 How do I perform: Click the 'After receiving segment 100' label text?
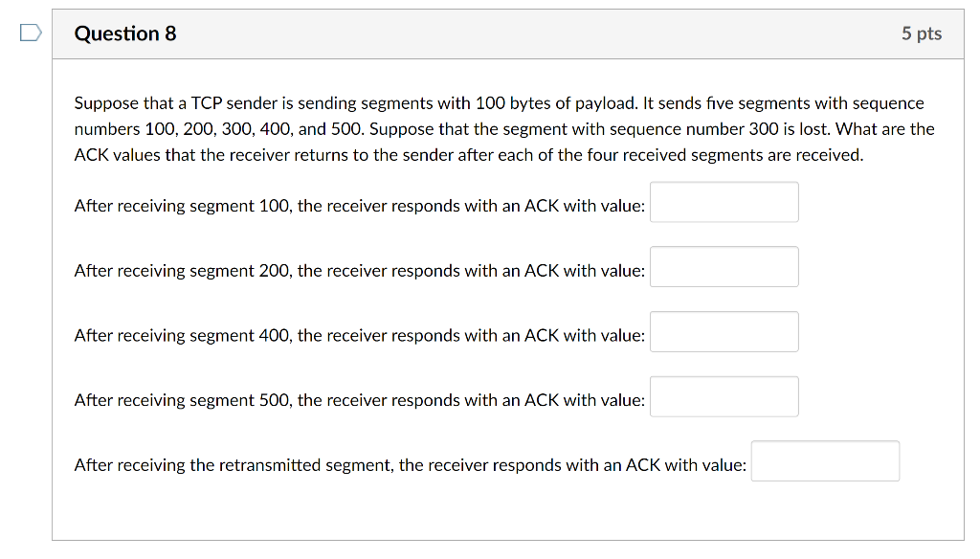[360, 206]
